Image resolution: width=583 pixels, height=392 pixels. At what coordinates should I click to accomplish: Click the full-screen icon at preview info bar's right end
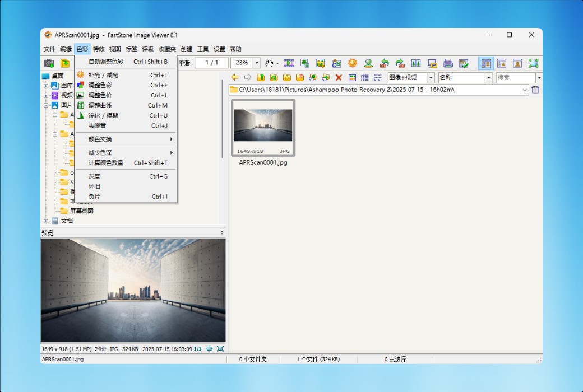point(220,348)
